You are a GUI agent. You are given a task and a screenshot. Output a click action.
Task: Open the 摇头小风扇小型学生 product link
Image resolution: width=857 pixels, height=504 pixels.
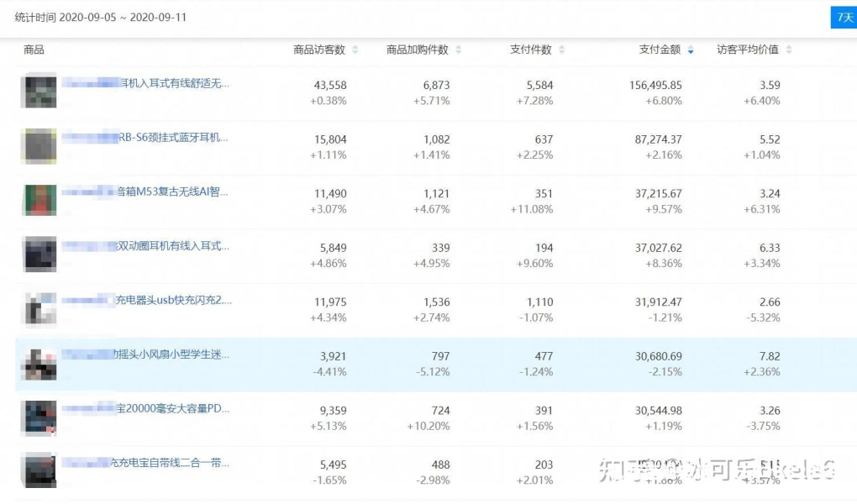(x=171, y=354)
